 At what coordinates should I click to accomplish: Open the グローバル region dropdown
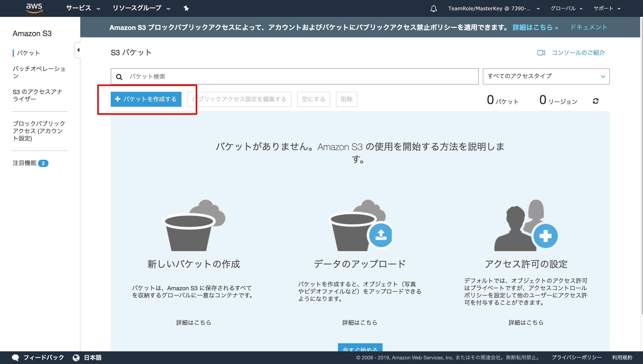(566, 8)
